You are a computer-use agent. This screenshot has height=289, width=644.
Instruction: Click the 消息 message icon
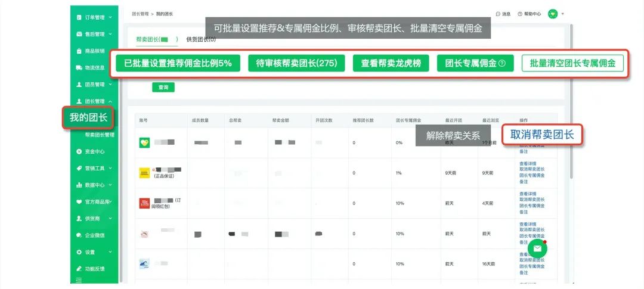coord(499,13)
